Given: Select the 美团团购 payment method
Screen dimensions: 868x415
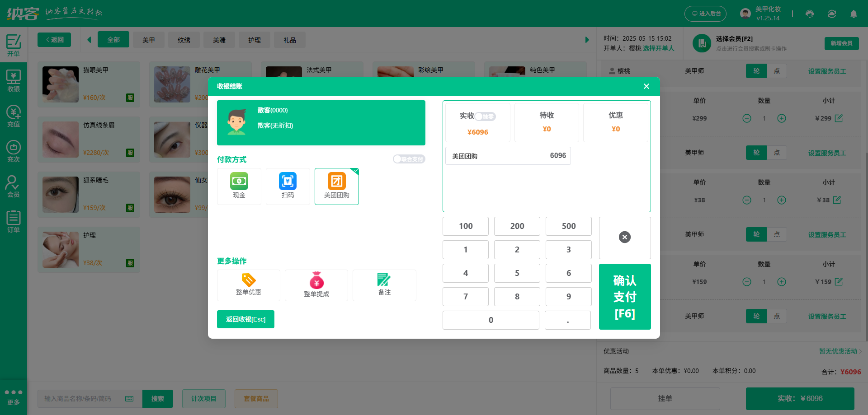Looking at the screenshot, I should [337, 186].
